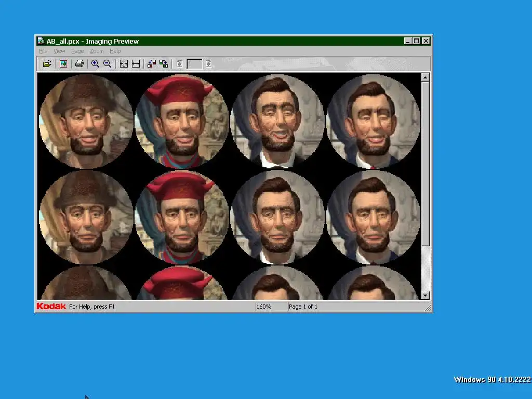The image size is (532, 399).
Task: Rotate the image left
Action: (x=152, y=64)
